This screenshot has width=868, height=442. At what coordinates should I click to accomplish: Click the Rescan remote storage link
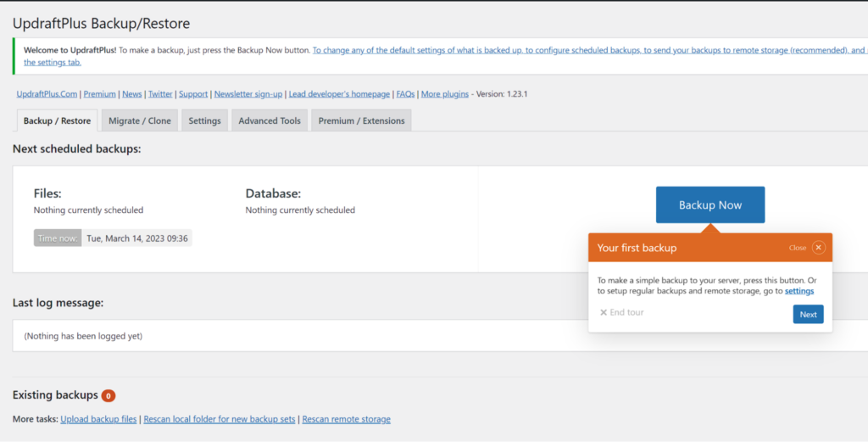[346, 419]
